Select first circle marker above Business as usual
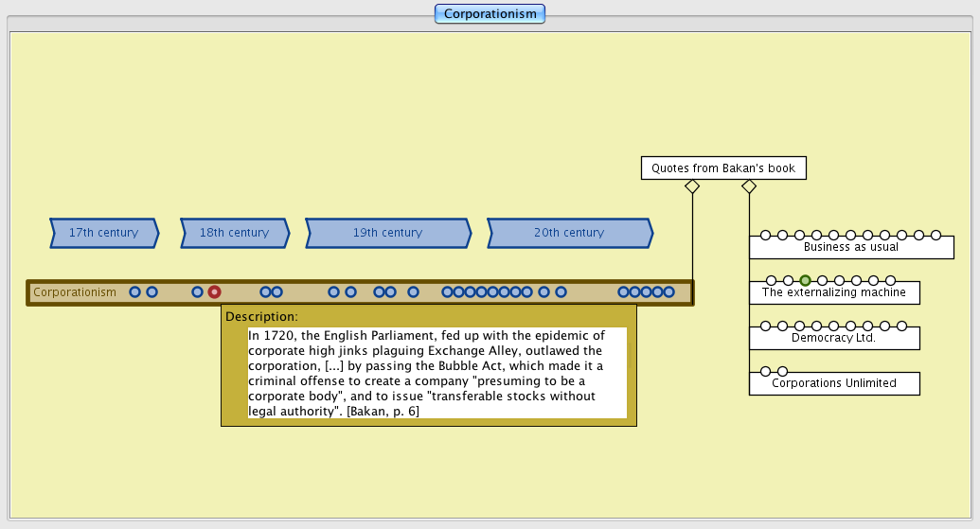The image size is (980, 529). pos(765,235)
